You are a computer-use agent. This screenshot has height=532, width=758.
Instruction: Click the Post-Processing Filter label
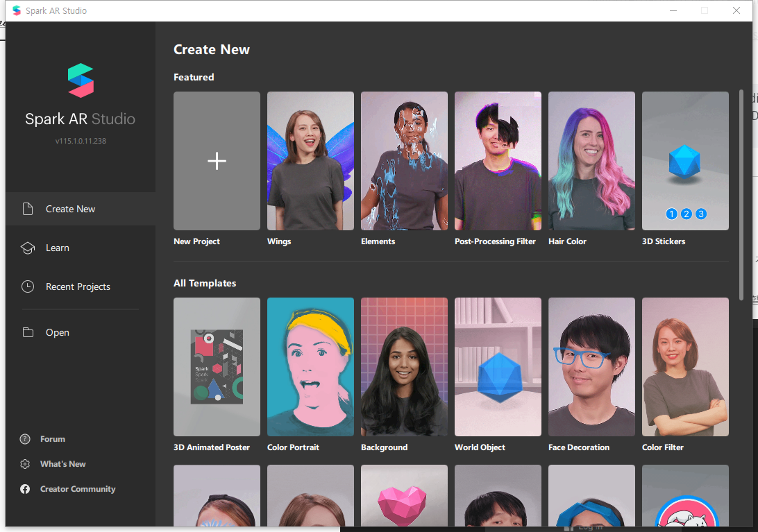[x=495, y=241]
